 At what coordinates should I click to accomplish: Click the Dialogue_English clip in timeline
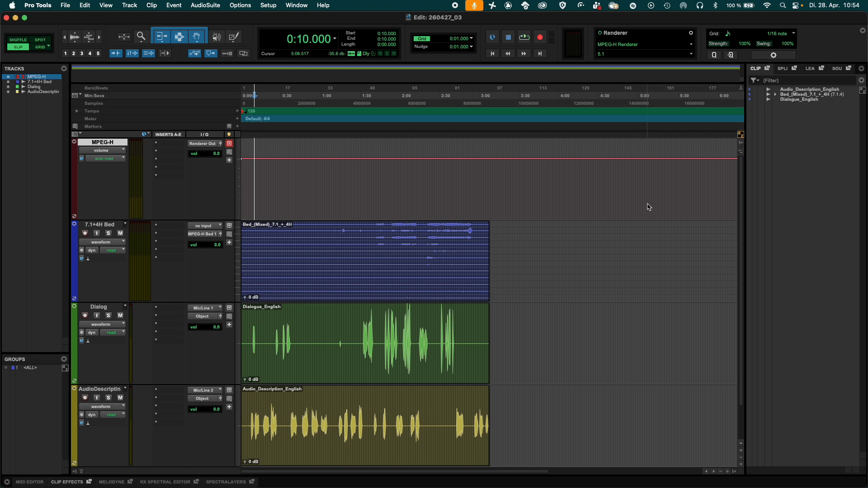(x=365, y=343)
